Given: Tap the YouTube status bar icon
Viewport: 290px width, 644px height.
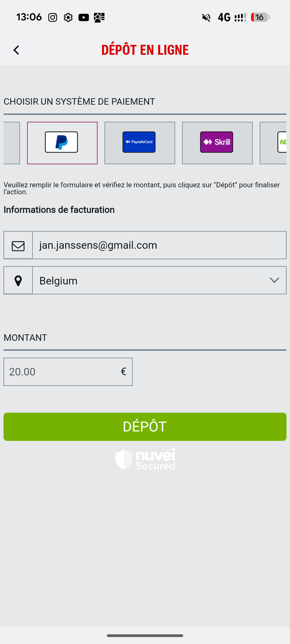Looking at the screenshot, I should click(84, 18).
